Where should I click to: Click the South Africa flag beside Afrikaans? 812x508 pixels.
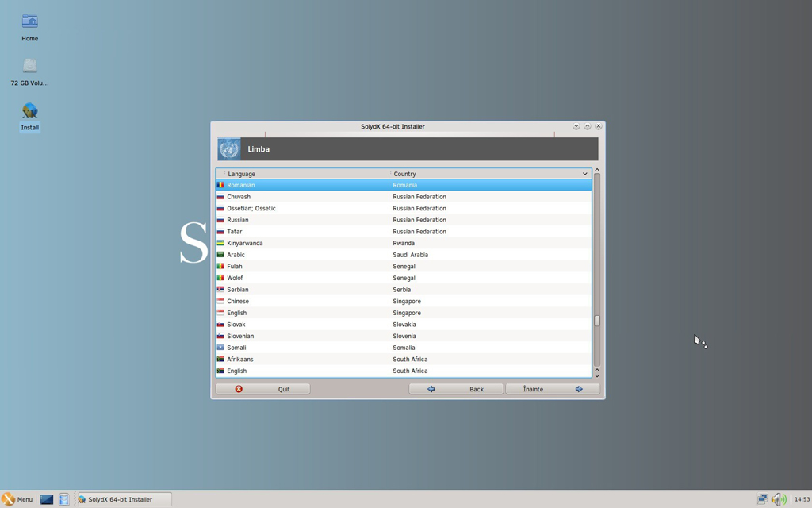coord(220,360)
